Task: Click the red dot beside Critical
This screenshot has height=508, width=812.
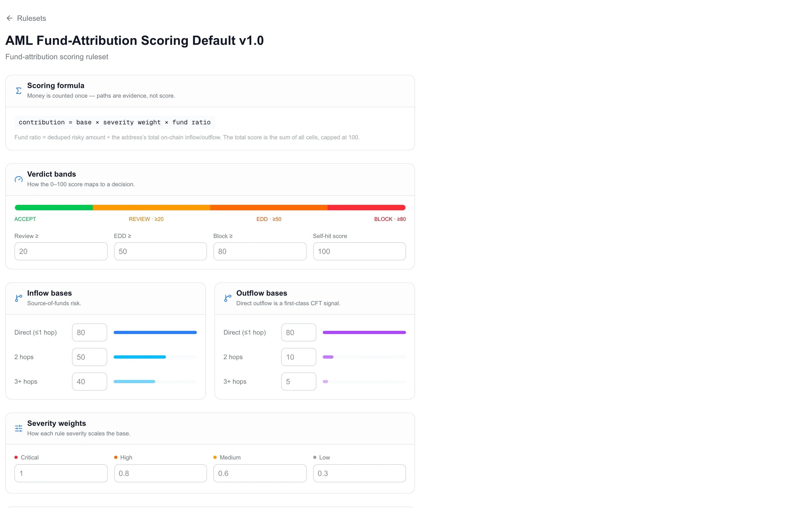Action: (16, 457)
